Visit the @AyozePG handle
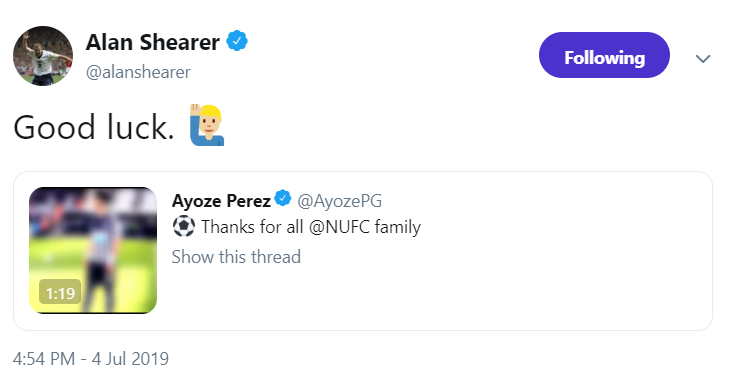 339,201
